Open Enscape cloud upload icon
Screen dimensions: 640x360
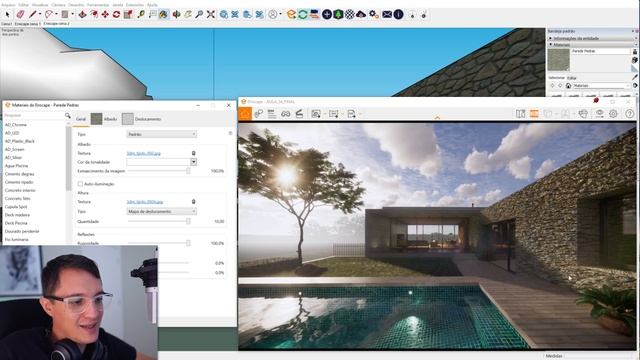click(x=361, y=15)
